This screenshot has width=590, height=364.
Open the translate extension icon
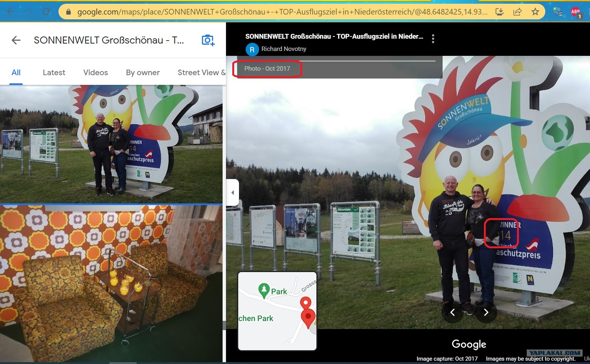point(558,12)
